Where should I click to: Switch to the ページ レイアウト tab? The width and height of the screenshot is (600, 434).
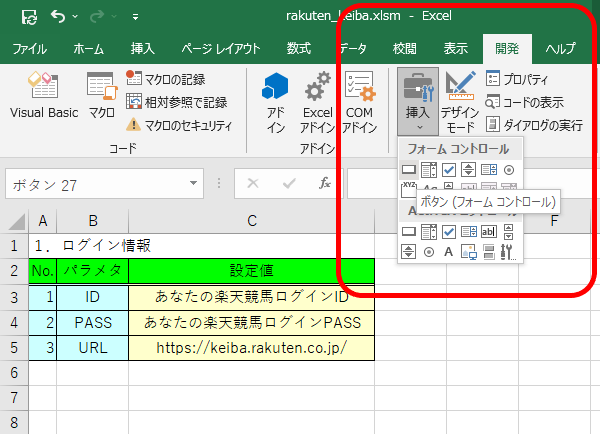pyautogui.click(x=221, y=49)
